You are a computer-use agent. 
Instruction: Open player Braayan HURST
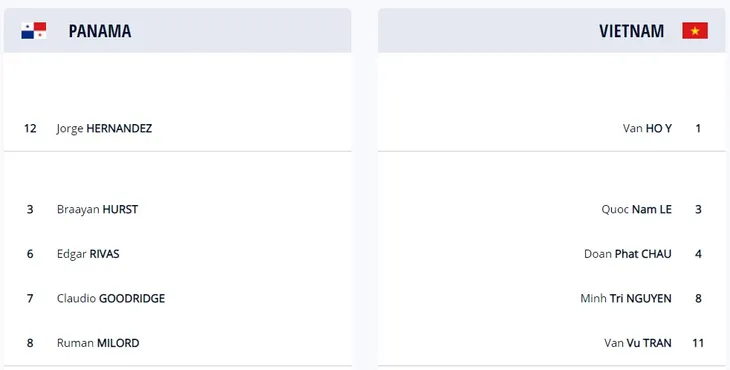click(x=97, y=209)
